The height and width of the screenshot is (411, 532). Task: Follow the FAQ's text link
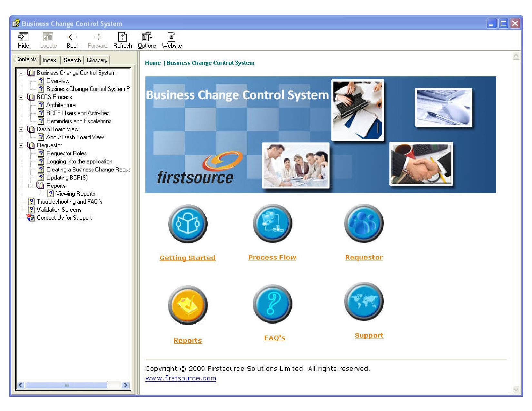click(x=274, y=338)
